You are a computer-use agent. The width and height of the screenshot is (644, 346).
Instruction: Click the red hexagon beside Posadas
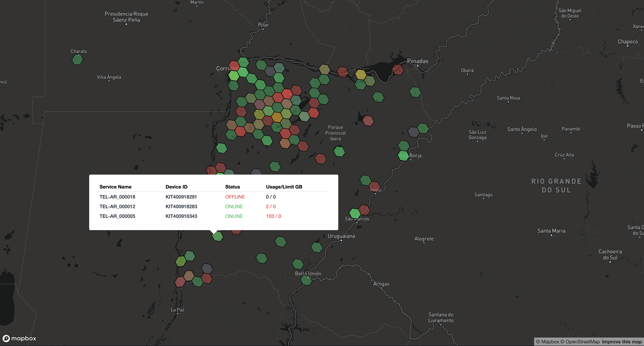(398, 70)
